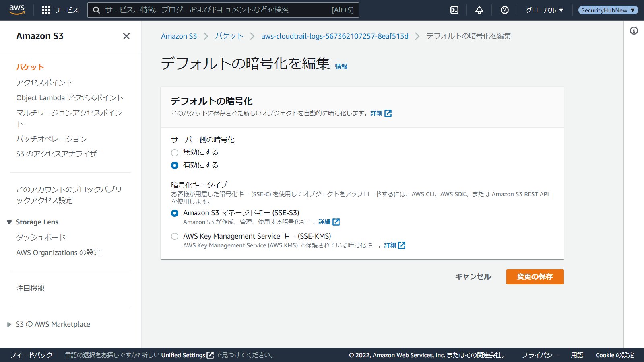Open アクセスポイント in the sidebar
This screenshot has height=362, width=644.
44,82
